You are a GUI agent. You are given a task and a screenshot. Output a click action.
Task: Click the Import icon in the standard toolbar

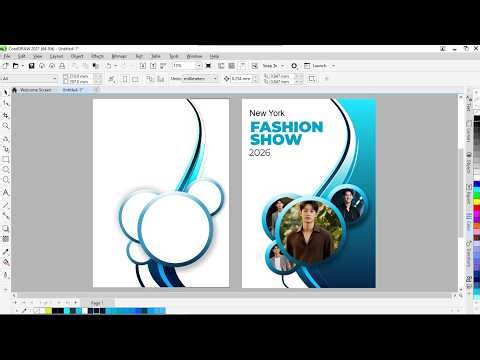143,66
